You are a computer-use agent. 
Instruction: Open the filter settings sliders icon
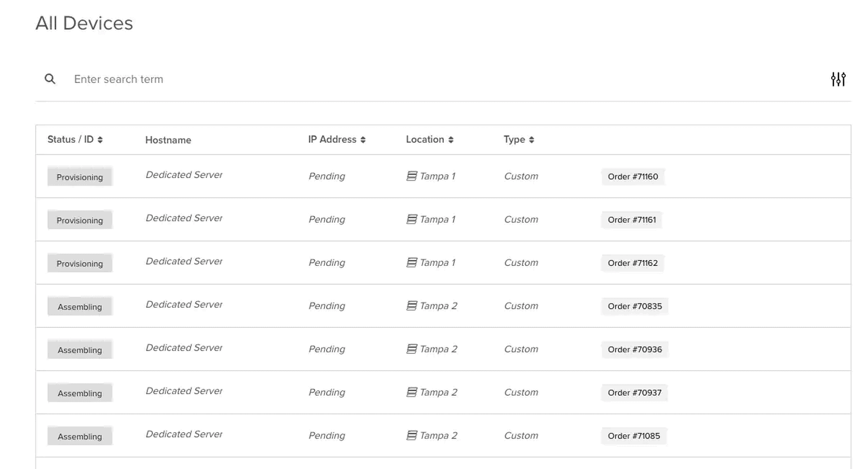pos(838,79)
